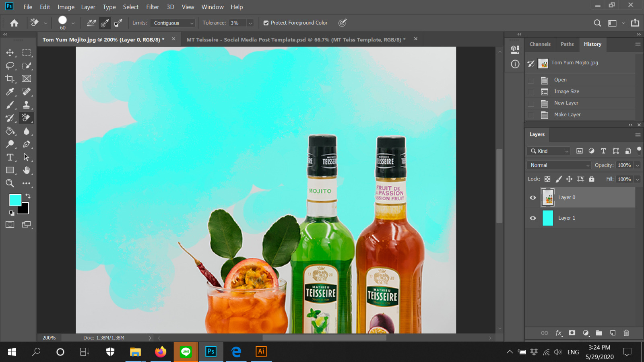Select the History Brush tool
Screen dimensions: 644x362
[x=10, y=118]
